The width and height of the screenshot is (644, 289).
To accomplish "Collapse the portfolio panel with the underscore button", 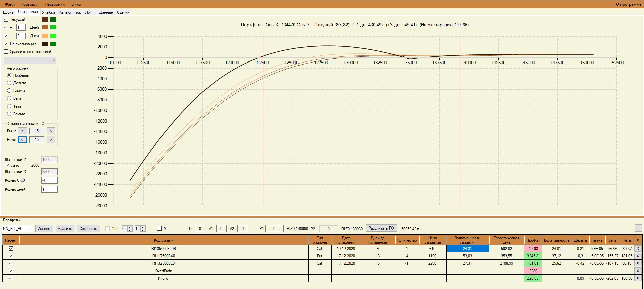I will point(639,229).
